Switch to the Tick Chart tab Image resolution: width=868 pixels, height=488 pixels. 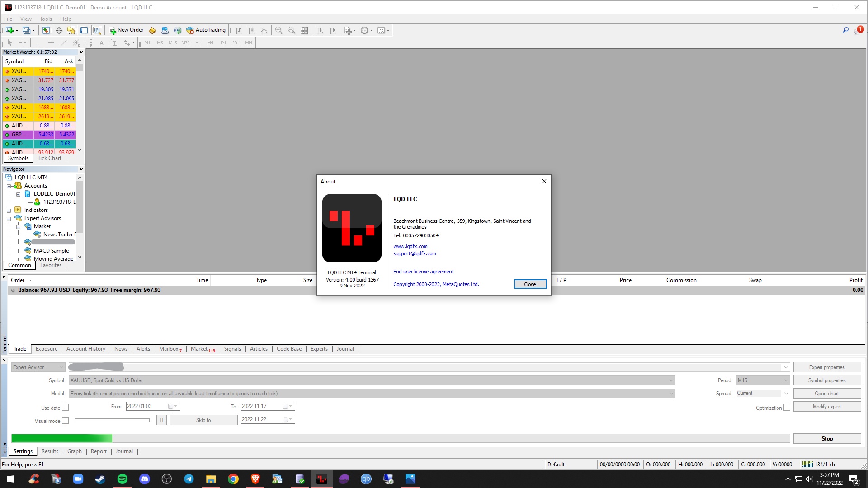49,158
